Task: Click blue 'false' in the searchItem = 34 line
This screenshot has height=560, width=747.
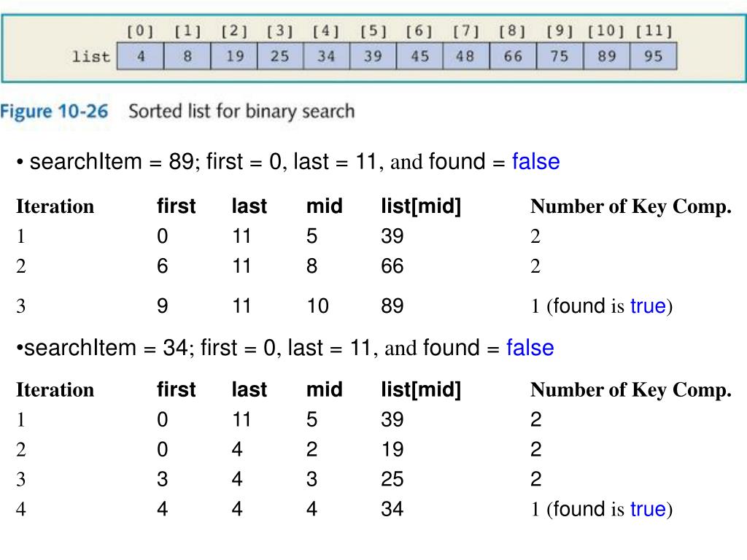Action: pyautogui.click(x=530, y=348)
